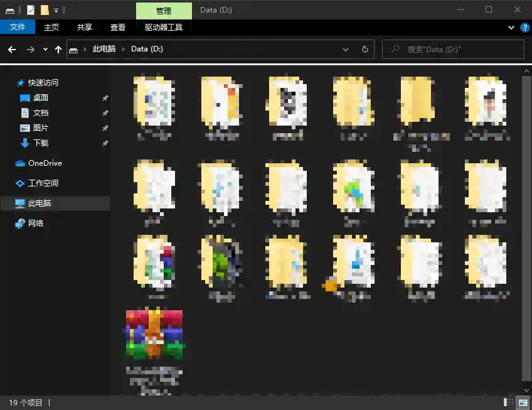Screen dimensions: 532x410
Task: Open the Customize Quick Access Toolbar dropdown
Action: tap(56, 11)
